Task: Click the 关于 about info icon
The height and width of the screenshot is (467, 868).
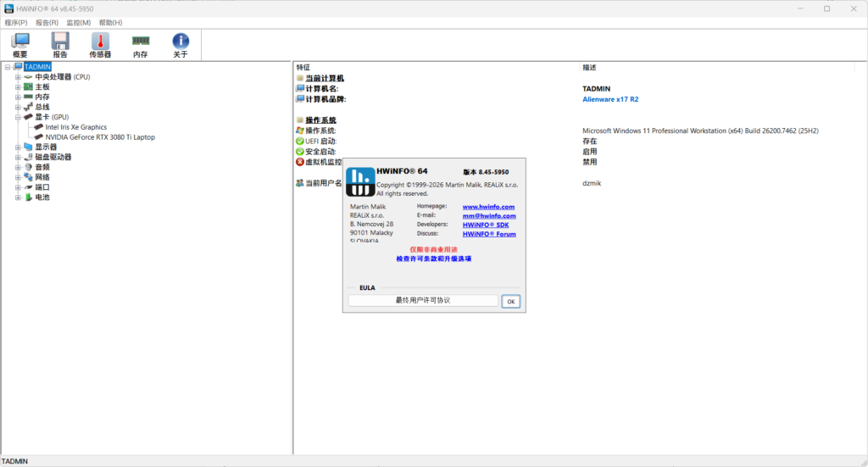Action: coord(181,44)
